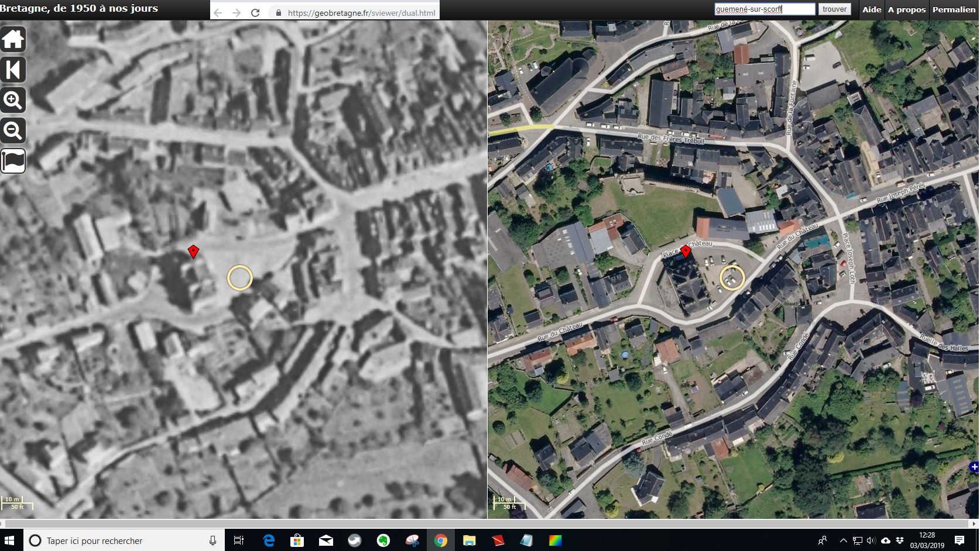Click the flag icon in left toolbar
This screenshot has height=551, width=980.
click(x=13, y=161)
